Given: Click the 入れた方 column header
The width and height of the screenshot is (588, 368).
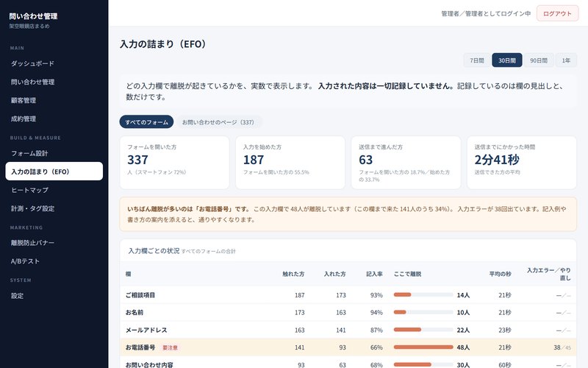Looking at the screenshot, I should [x=335, y=274].
